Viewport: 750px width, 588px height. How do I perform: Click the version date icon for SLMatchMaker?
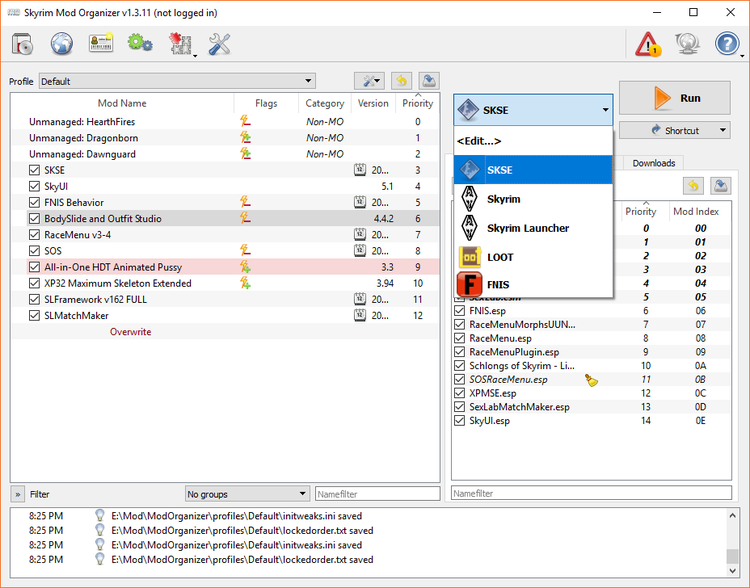coord(360,315)
